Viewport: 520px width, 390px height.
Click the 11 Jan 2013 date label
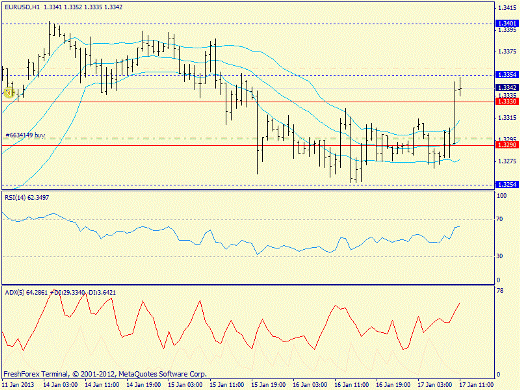[18, 385]
